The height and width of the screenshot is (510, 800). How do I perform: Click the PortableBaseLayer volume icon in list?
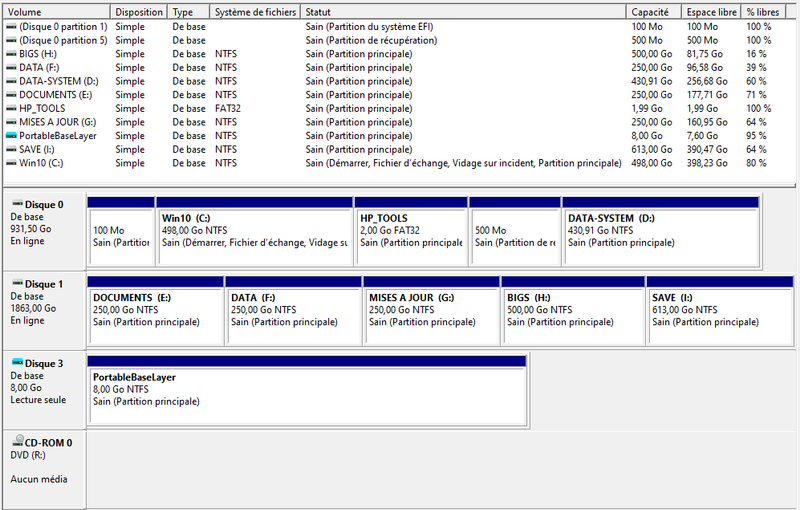click(11, 135)
